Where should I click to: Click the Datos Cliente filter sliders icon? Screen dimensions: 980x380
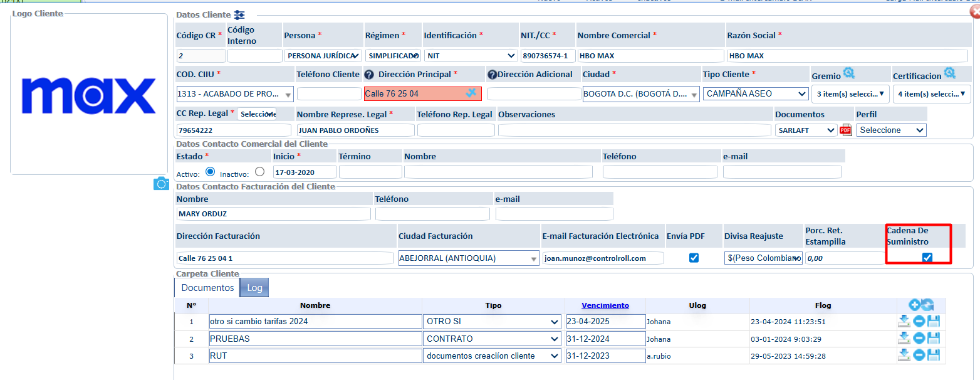tap(239, 14)
